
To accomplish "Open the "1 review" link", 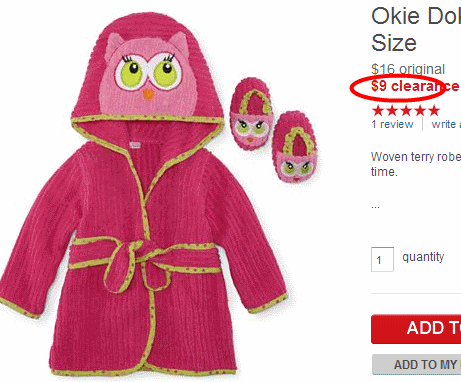I will [x=392, y=124].
